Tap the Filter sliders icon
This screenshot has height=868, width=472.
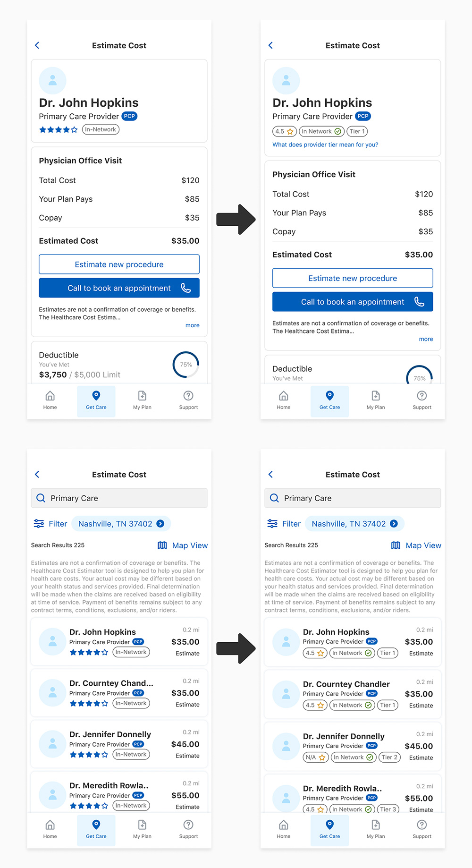39,523
